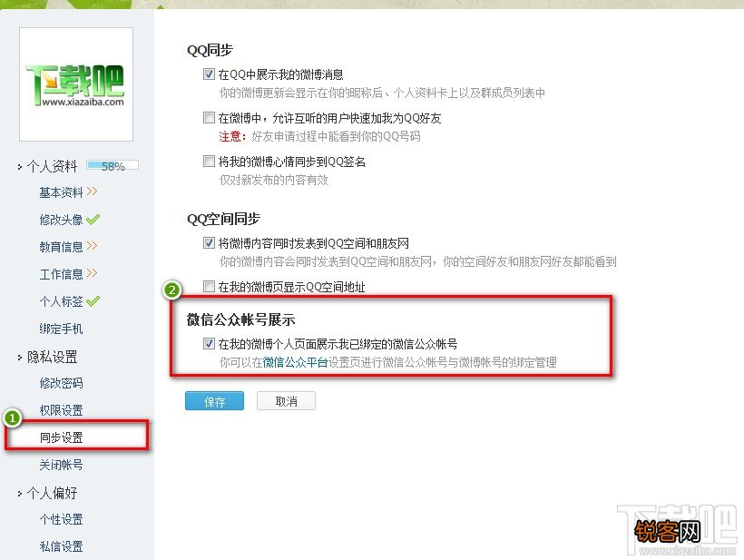This screenshot has width=744, height=560.
Task: Enable 允许互听的用户快速加我为QQ好友 checkbox
Action: tap(209, 117)
